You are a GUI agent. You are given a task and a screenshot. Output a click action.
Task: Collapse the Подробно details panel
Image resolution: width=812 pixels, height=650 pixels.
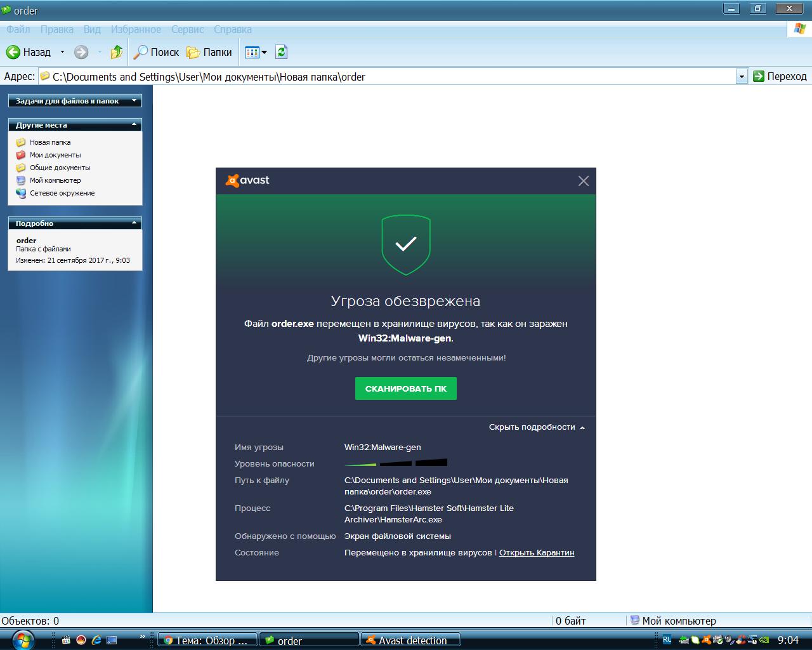[x=75, y=223]
